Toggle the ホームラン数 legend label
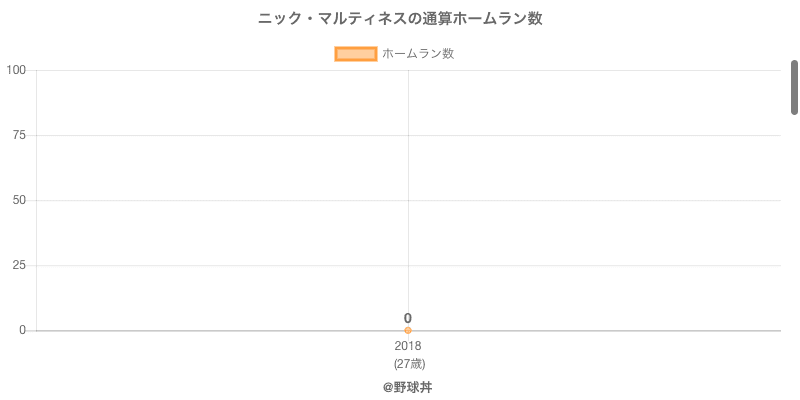 (418, 54)
